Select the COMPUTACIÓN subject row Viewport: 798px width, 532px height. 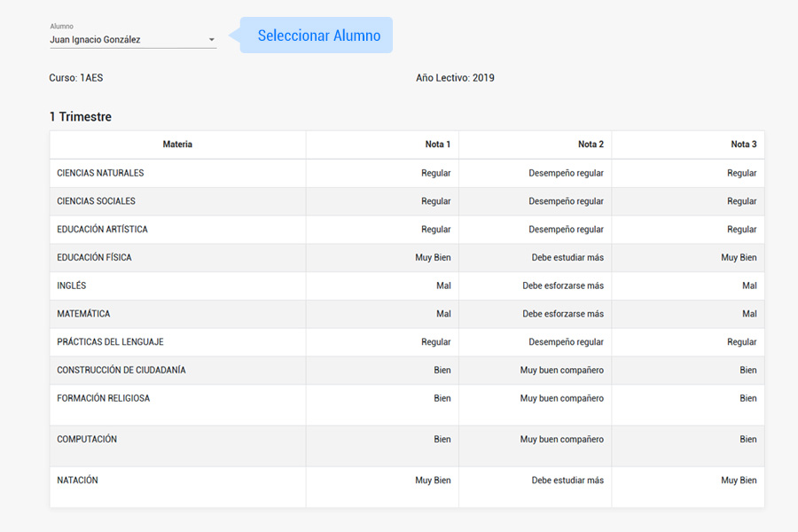[x=87, y=440]
